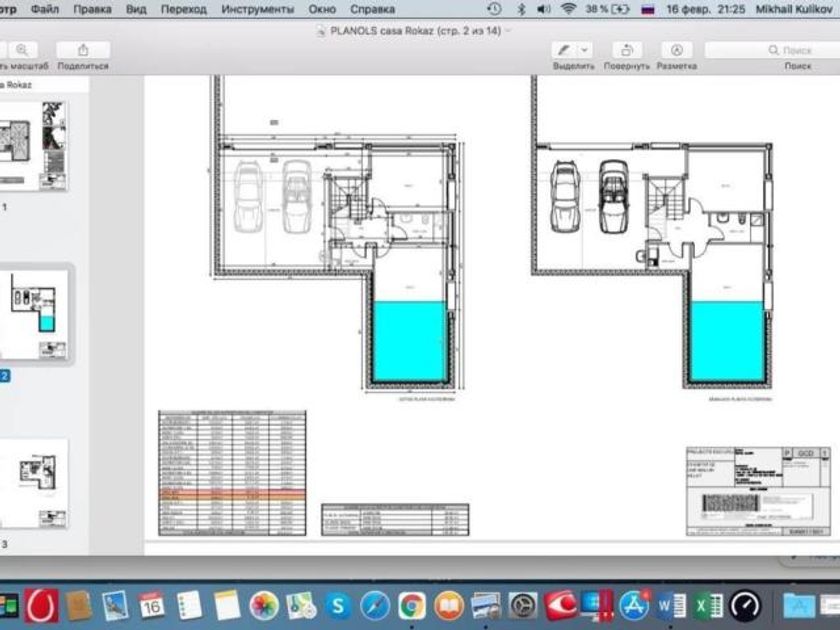Open the Файл menu
This screenshot has height=630, width=840.
[x=44, y=9]
